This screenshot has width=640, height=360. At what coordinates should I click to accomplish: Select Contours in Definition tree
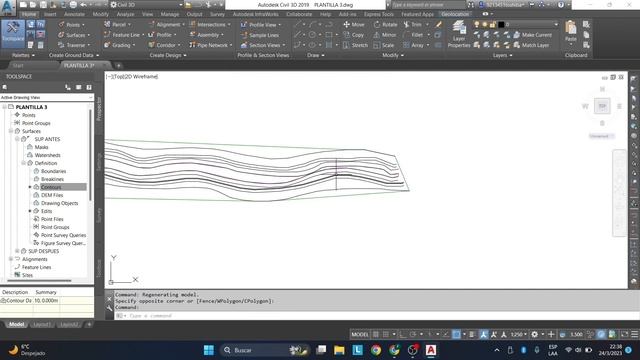(51, 187)
